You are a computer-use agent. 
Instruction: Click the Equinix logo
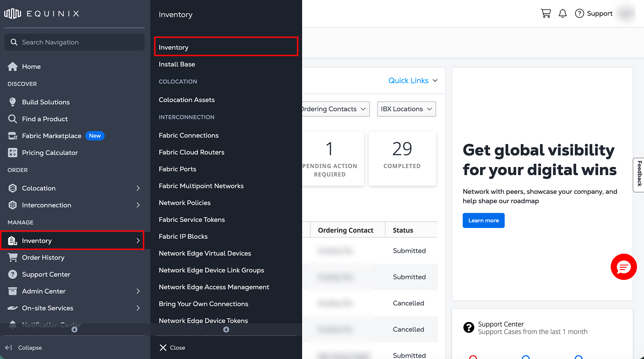[42, 14]
